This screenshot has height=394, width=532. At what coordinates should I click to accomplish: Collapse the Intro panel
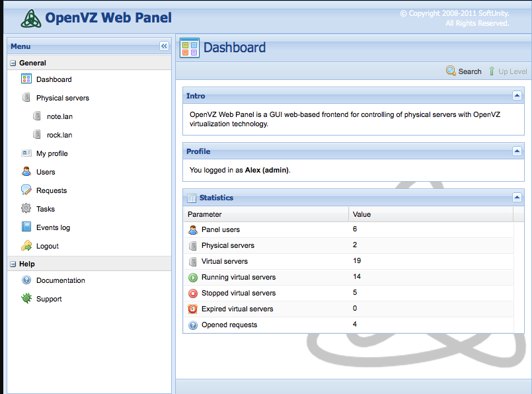point(517,96)
